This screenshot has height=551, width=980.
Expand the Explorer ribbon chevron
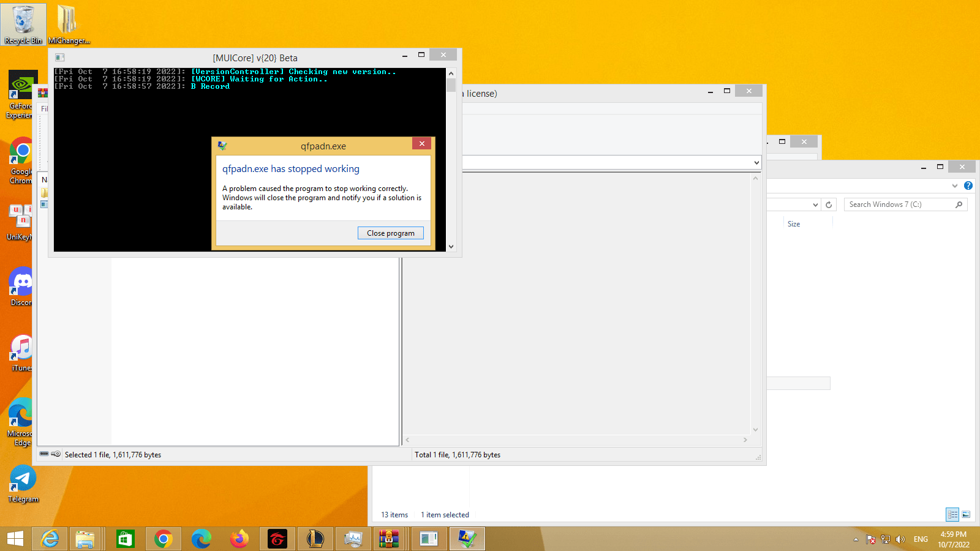pyautogui.click(x=955, y=186)
